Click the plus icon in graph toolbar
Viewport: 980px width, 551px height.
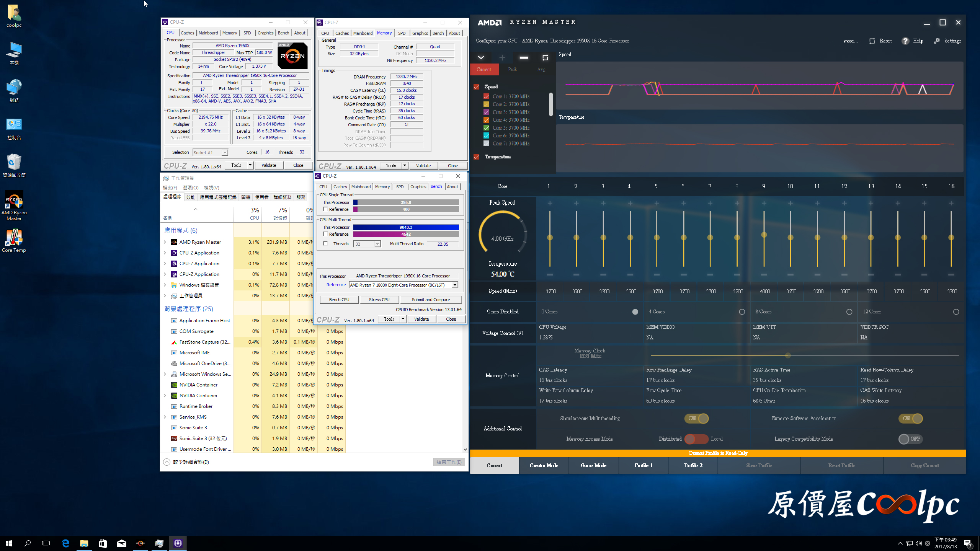tap(502, 57)
